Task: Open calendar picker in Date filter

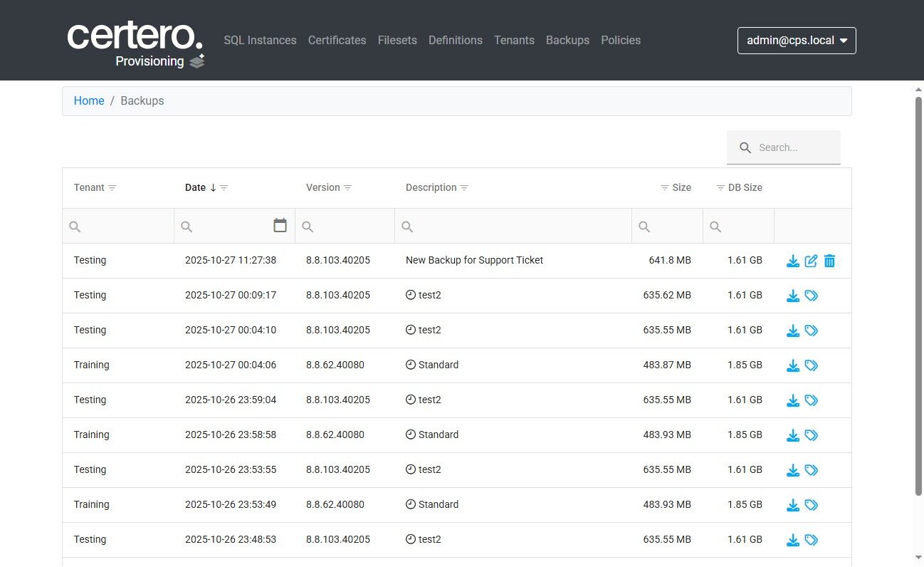Action: 280,226
